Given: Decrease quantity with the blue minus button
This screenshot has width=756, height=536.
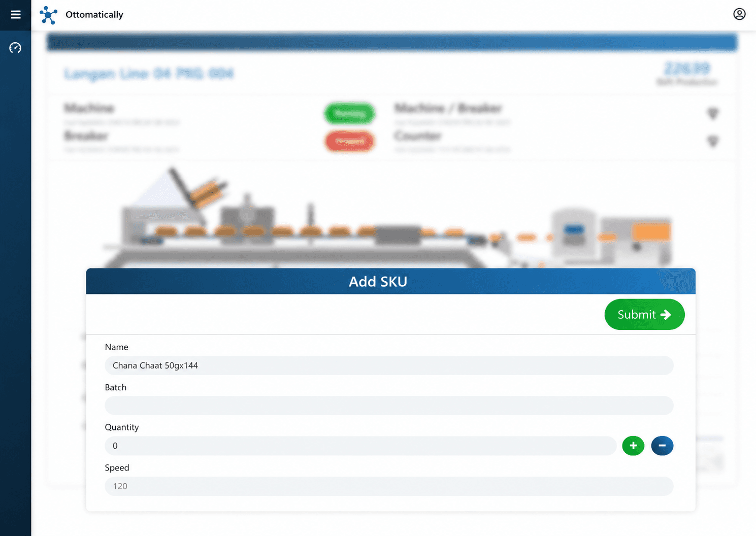Looking at the screenshot, I should pyautogui.click(x=662, y=446).
